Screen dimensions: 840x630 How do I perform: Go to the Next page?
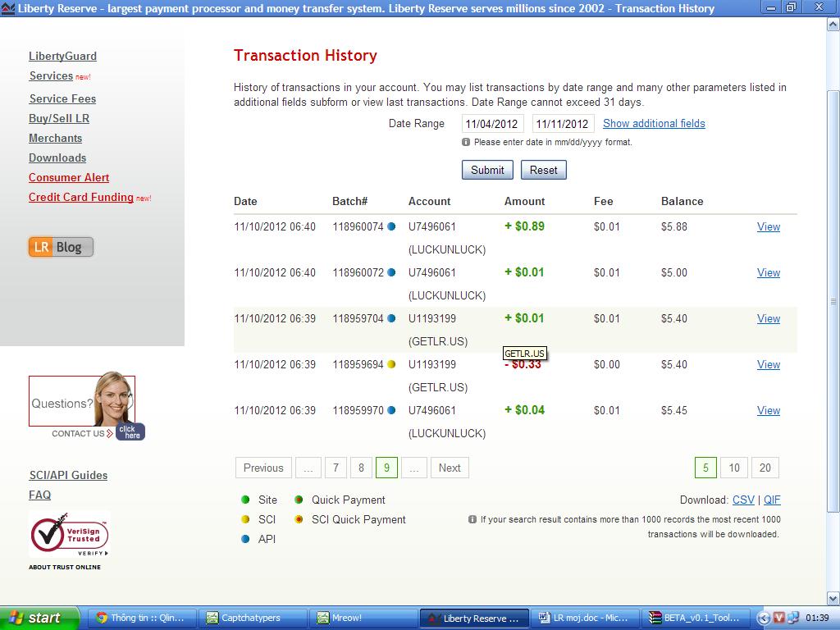(x=450, y=468)
